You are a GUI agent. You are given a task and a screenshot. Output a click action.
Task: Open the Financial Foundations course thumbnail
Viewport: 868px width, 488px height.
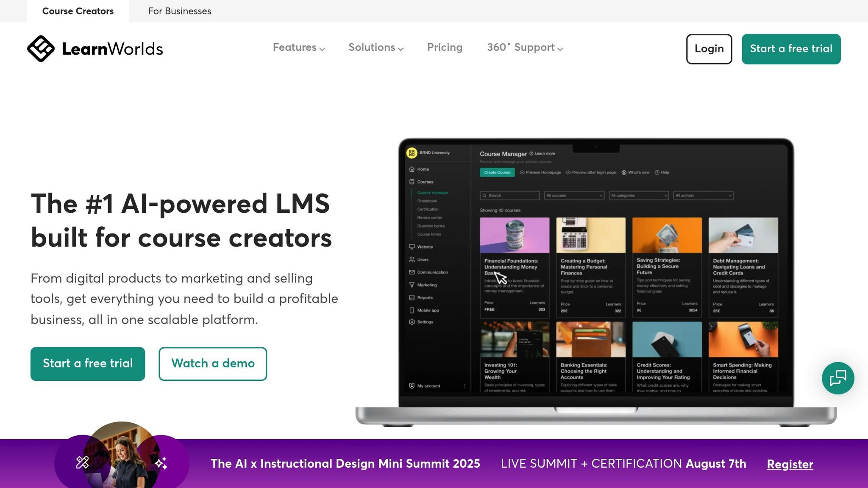point(515,235)
